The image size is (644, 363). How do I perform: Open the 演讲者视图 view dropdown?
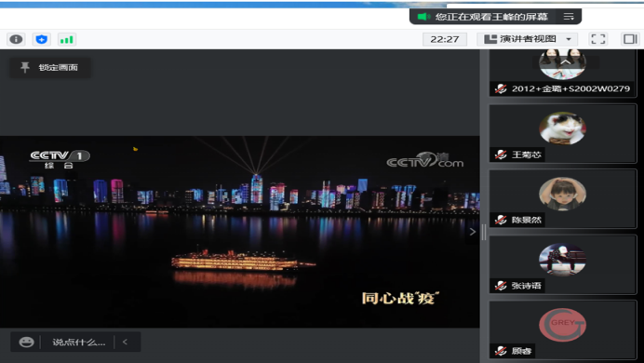[x=528, y=39]
